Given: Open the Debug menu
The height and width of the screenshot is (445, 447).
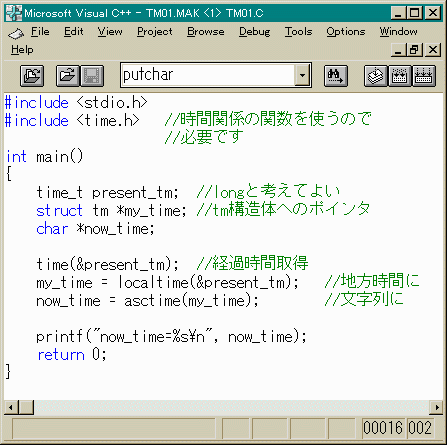Looking at the screenshot, I should (254, 32).
